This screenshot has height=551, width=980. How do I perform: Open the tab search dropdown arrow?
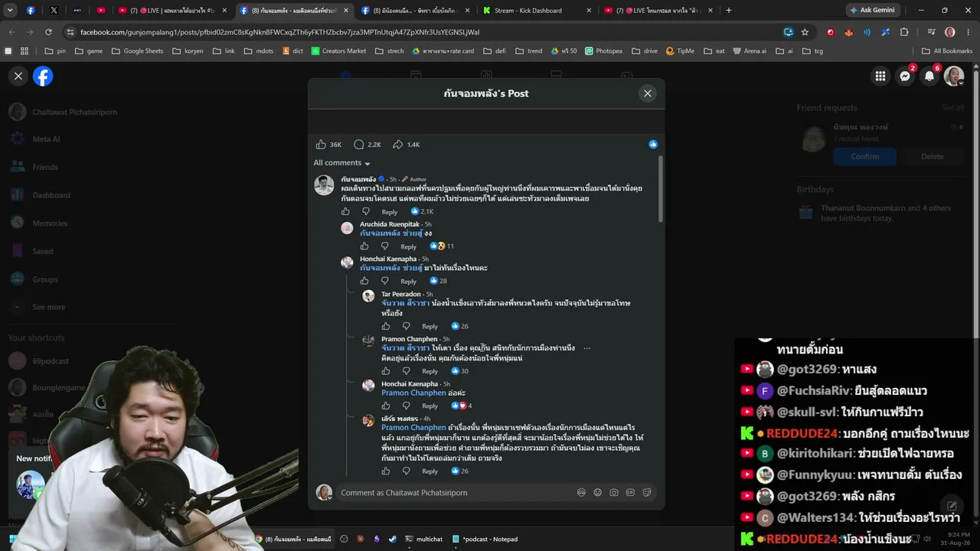(x=11, y=11)
